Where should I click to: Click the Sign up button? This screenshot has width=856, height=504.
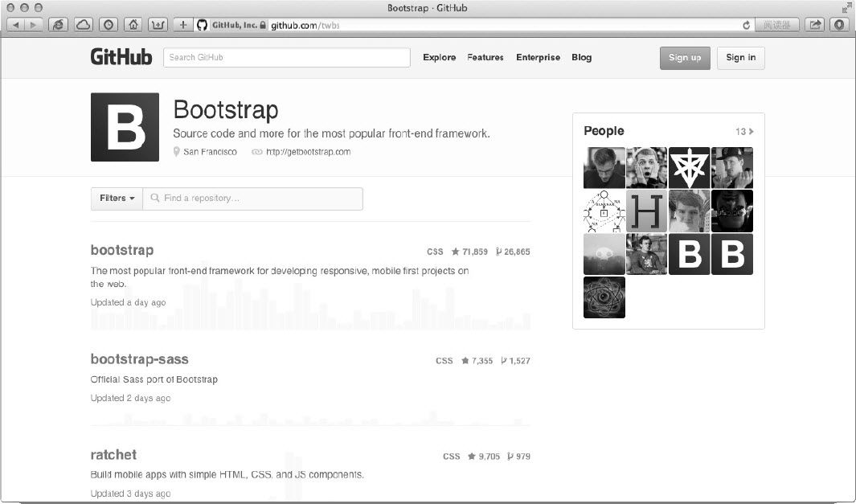coord(685,58)
